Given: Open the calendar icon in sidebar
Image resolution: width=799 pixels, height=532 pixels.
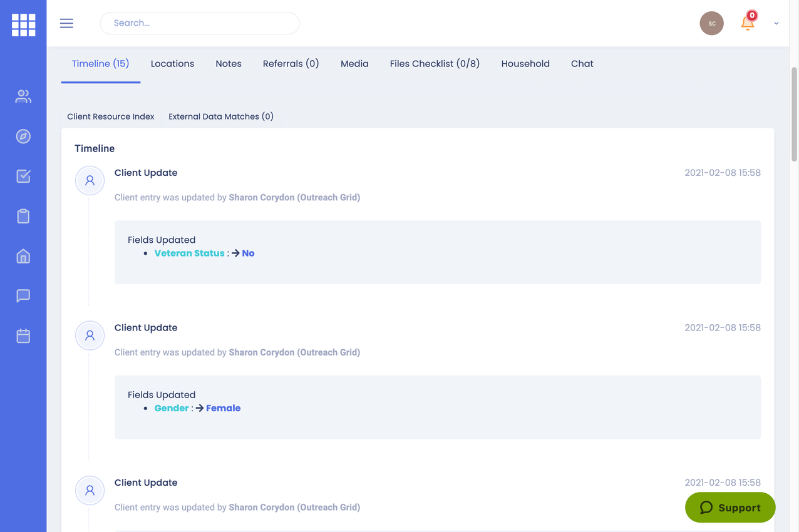Looking at the screenshot, I should (x=23, y=335).
